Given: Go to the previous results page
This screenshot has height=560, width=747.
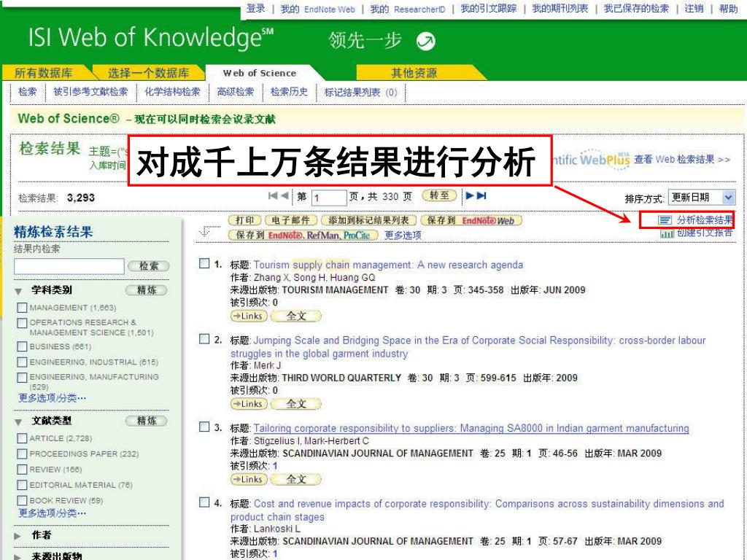Looking at the screenshot, I should [285, 195].
